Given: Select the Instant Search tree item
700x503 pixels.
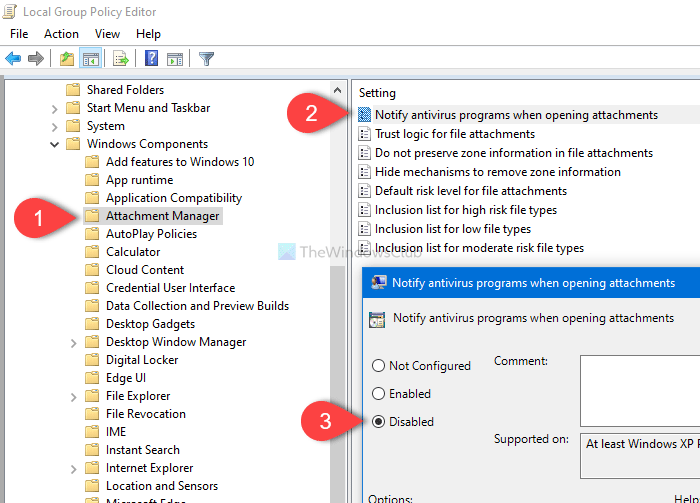Looking at the screenshot, I should [x=142, y=449].
